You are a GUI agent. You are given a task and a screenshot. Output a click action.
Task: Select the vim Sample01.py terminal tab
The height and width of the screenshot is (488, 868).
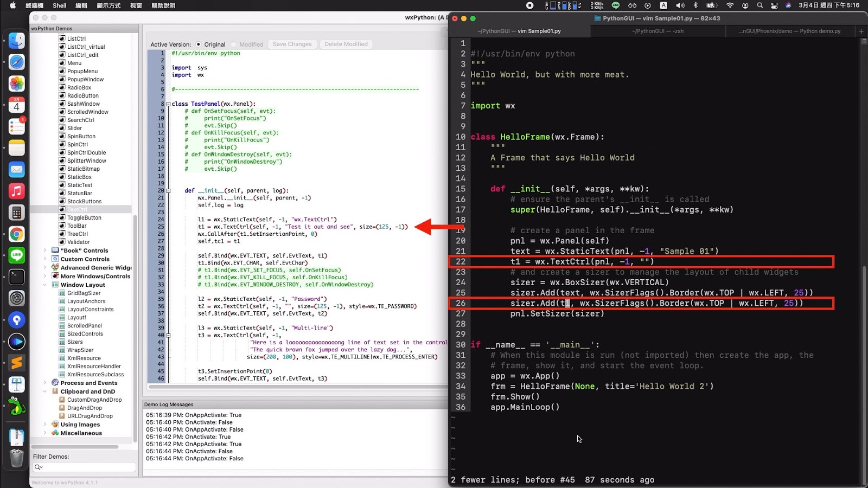(x=519, y=31)
